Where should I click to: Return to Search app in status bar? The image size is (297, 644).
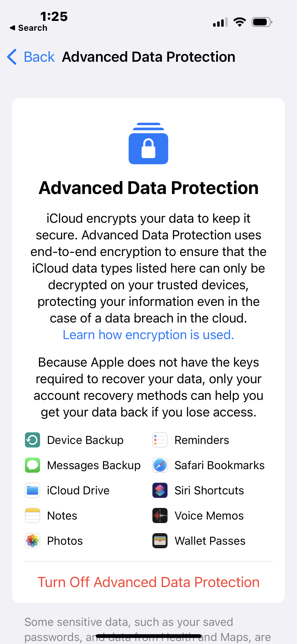point(29,28)
